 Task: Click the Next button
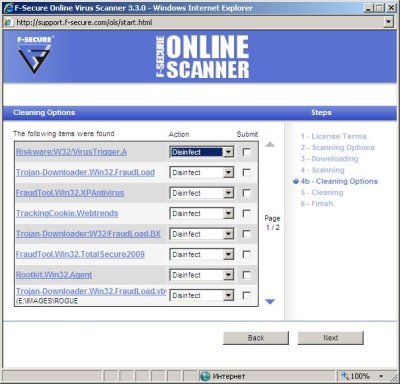click(x=330, y=338)
